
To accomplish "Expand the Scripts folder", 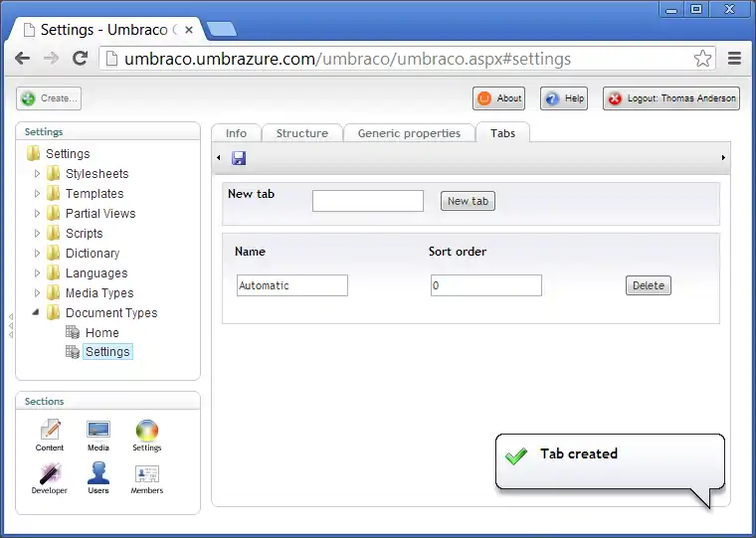I will [x=37, y=234].
